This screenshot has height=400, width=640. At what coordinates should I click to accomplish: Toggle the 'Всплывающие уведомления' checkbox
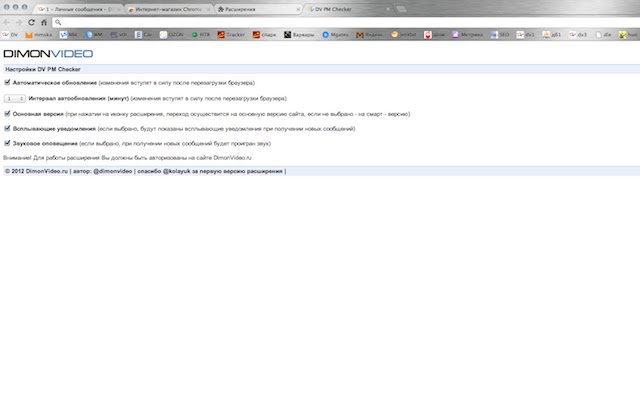[x=7, y=129]
